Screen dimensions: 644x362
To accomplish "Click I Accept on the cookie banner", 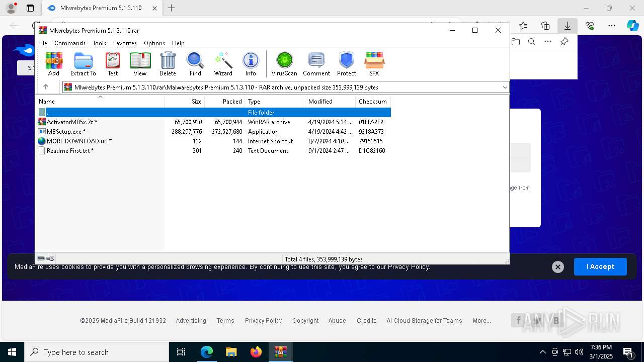I will (x=600, y=266).
